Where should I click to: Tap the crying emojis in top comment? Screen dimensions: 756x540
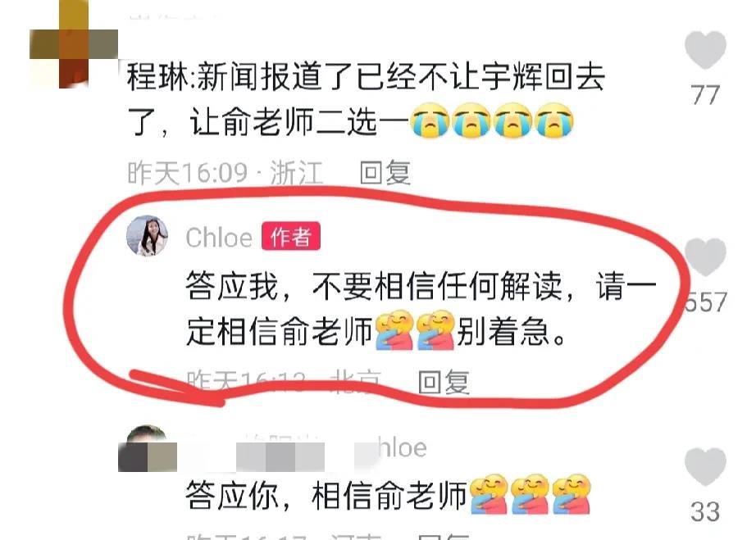pos(492,120)
